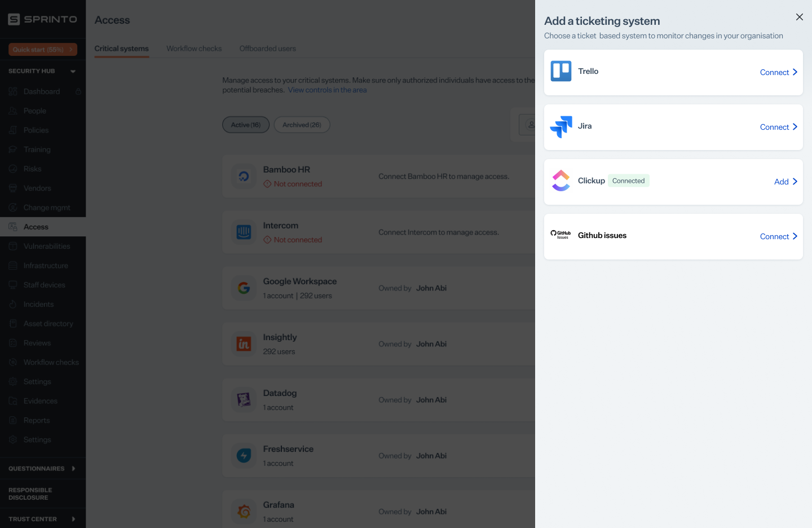Click the Datadog app icon
Image resolution: width=812 pixels, height=528 pixels.
(x=244, y=399)
